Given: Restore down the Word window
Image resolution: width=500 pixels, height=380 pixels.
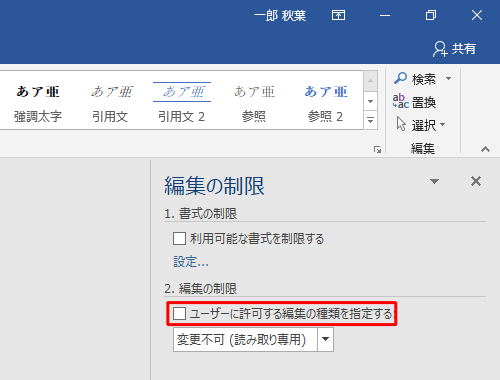Looking at the screenshot, I should pyautogui.click(x=431, y=15).
